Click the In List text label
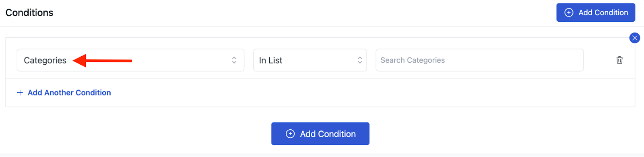Viewport: 644px width, 157px height. (270, 60)
